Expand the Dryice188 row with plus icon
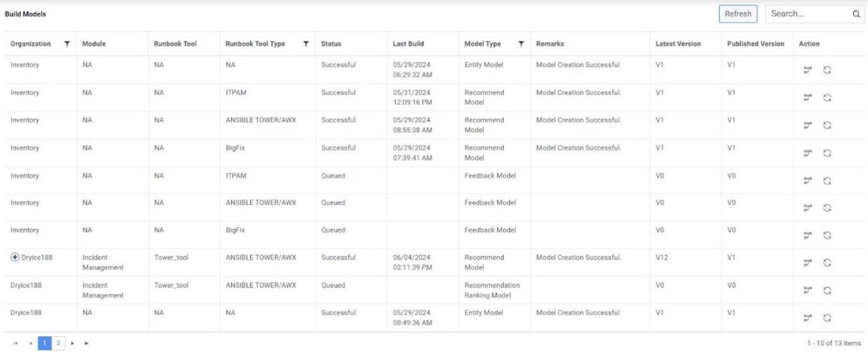868x352 pixels. click(14, 257)
